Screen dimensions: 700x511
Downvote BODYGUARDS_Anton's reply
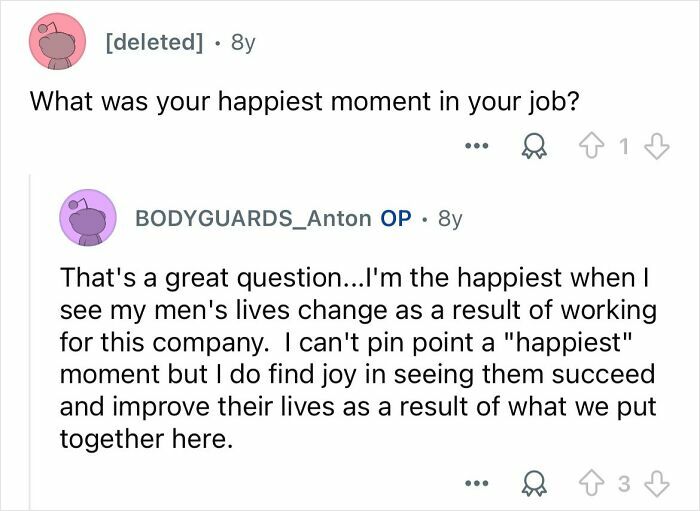[x=658, y=484]
